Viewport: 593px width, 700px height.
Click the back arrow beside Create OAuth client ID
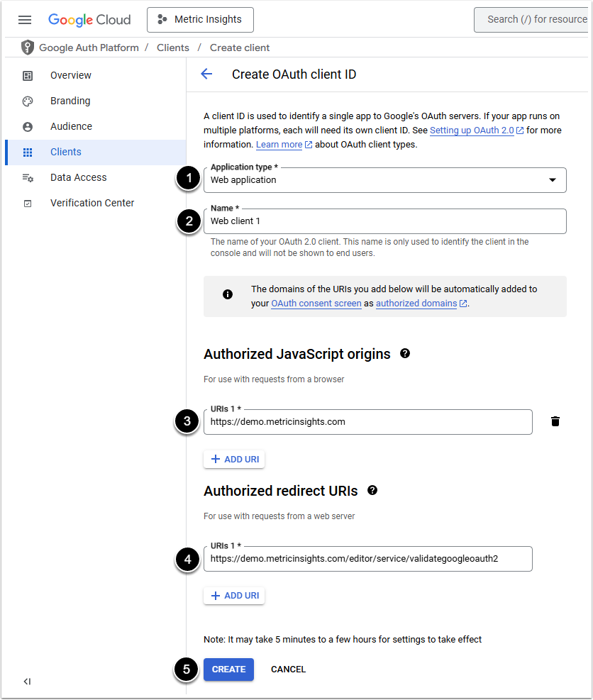tap(206, 74)
